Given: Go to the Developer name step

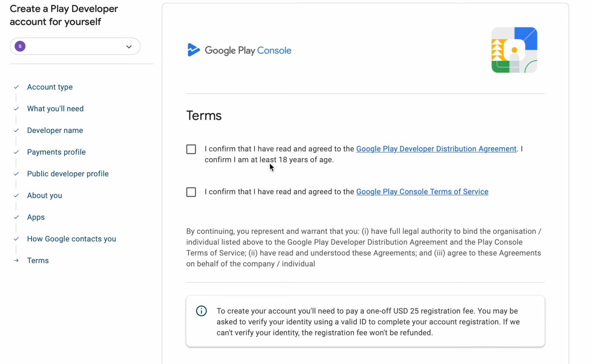Looking at the screenshot, I should point(55,130).
